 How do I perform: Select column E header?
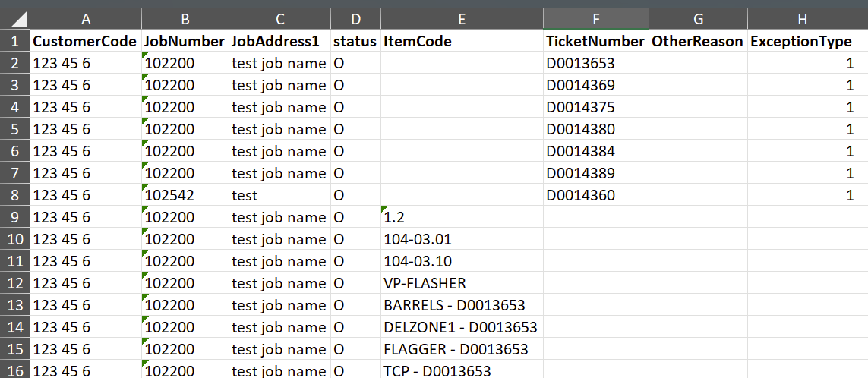point(462,18)
